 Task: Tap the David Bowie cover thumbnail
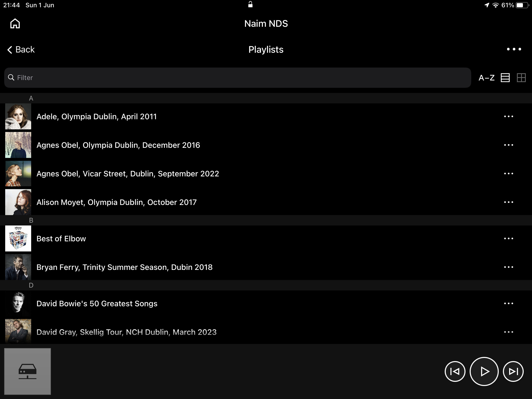coord(18,303)
